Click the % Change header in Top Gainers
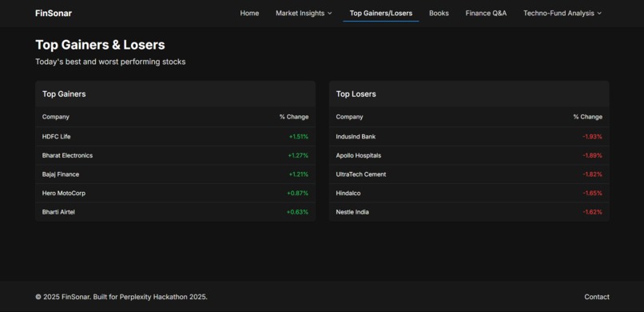The width and height of the screenshot is (644, 312). [x=294, y=117]
